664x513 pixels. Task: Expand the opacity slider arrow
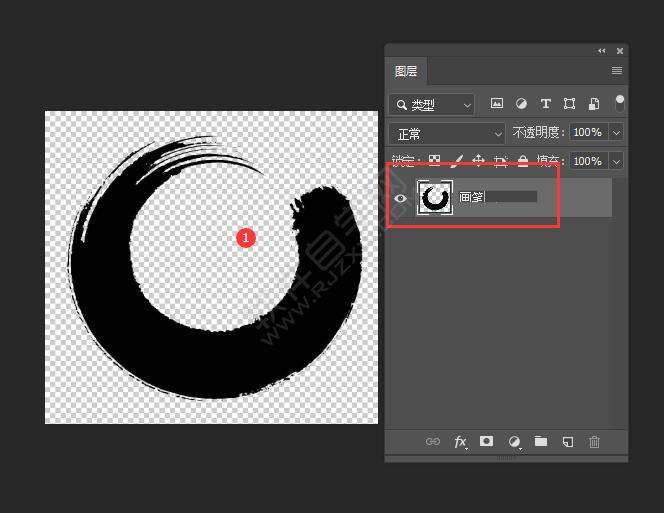click(x=616, y=132)
